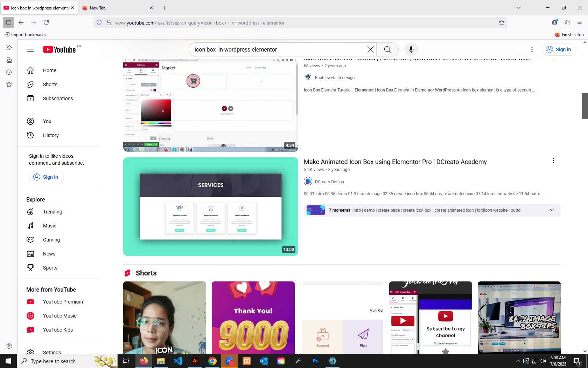Open Visual Studio Code from taskbar
Viewport: 588px width, 368px height.
pos(178,361)
